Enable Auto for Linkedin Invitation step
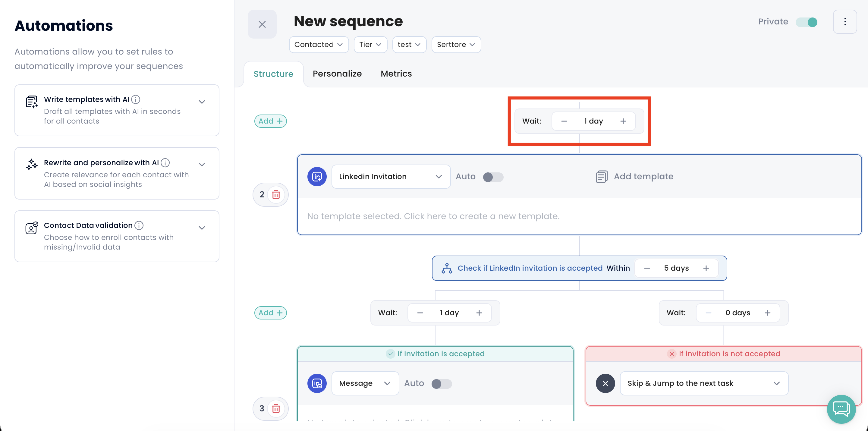This screenshot has width=868, height=431. (493, 177)
